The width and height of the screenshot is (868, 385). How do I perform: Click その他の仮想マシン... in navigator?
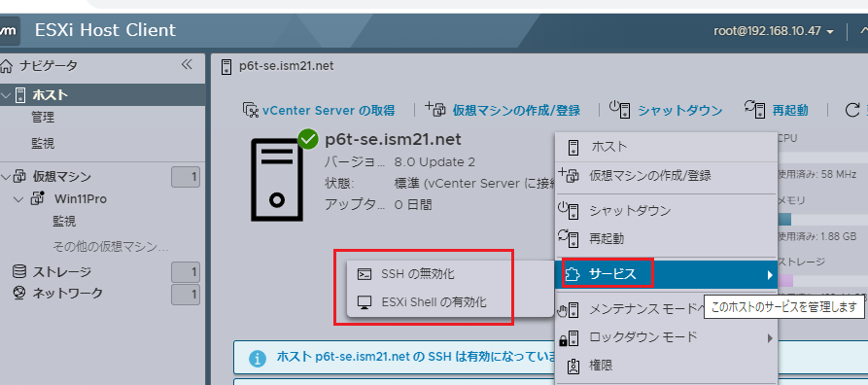pyautogui.click(x=111, y=247)
